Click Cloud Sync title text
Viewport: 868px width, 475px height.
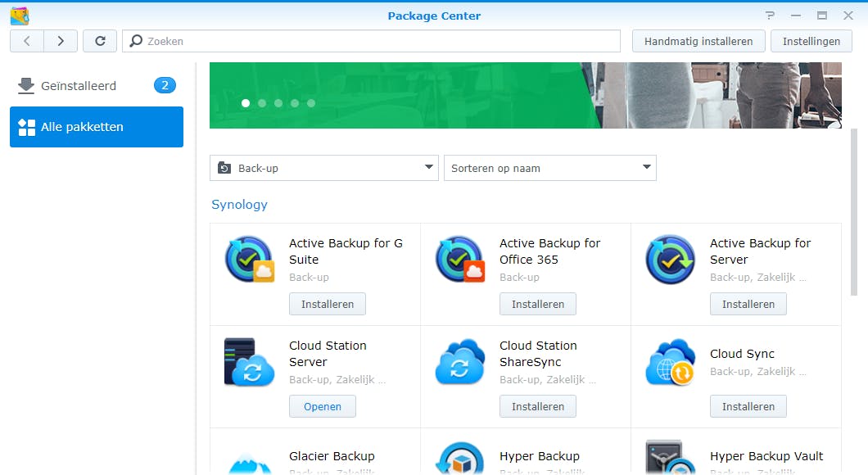tap(742, 354)
